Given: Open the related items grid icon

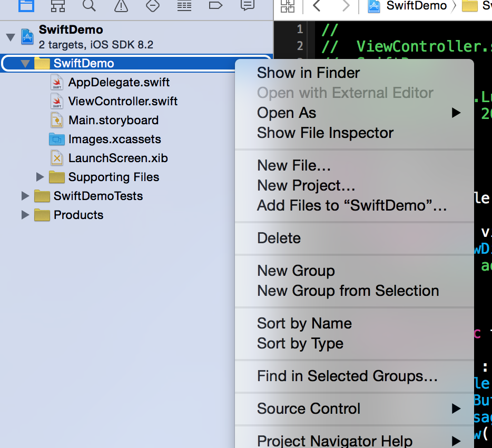Looking at the screenshot, I should pyautogui.click(x=288, y=6).
